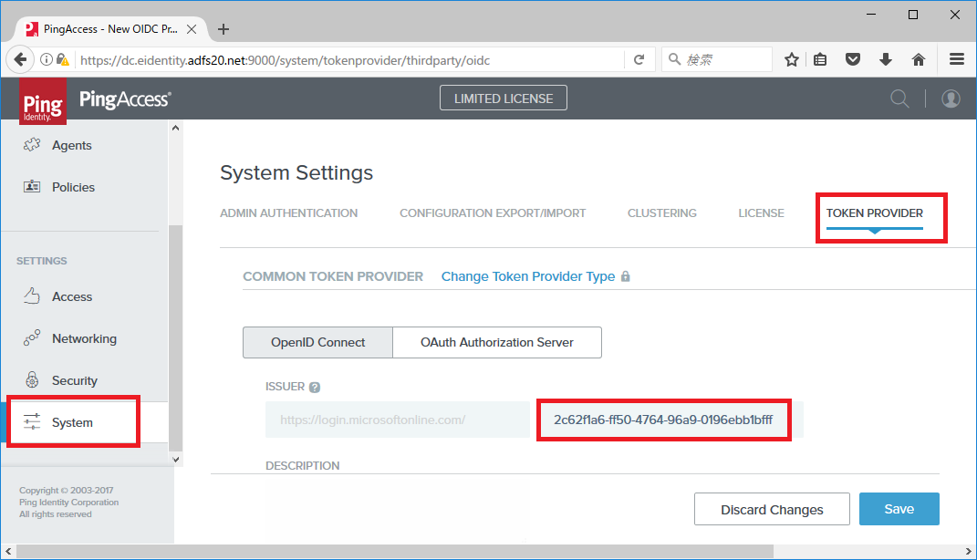Expand the sidebar scroll-down arrow
The image size is (977, 560).
click(x=175, y=459)
